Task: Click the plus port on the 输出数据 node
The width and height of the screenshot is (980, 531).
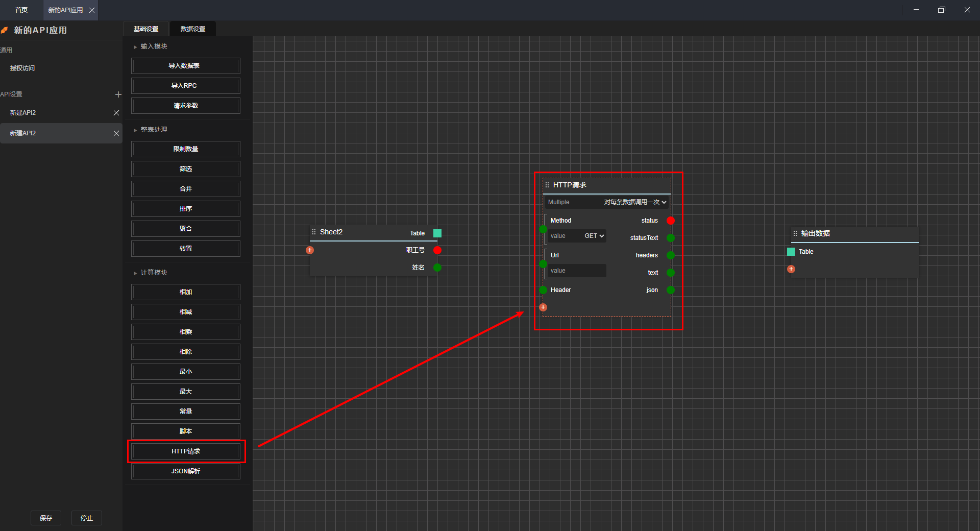Action: coord(791,269)
